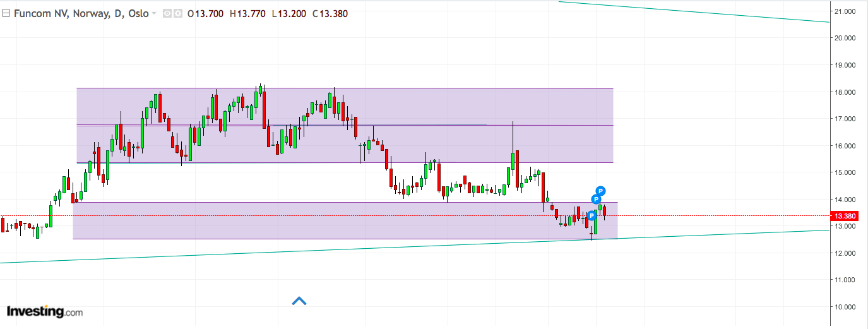The image size is (868, 329).
Task: Click the 10.000 price axis label
Action: click(x=845, y=308)
